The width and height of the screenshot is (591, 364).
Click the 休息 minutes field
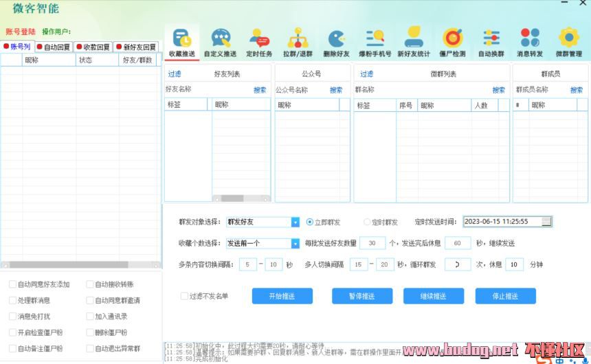tap(514, 264)
